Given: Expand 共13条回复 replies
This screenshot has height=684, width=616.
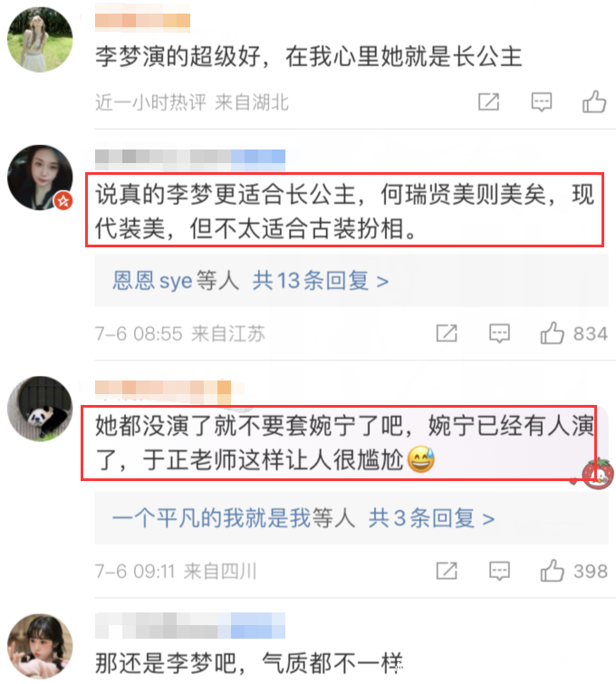Looking at the screenshot, I should point(321,280).
